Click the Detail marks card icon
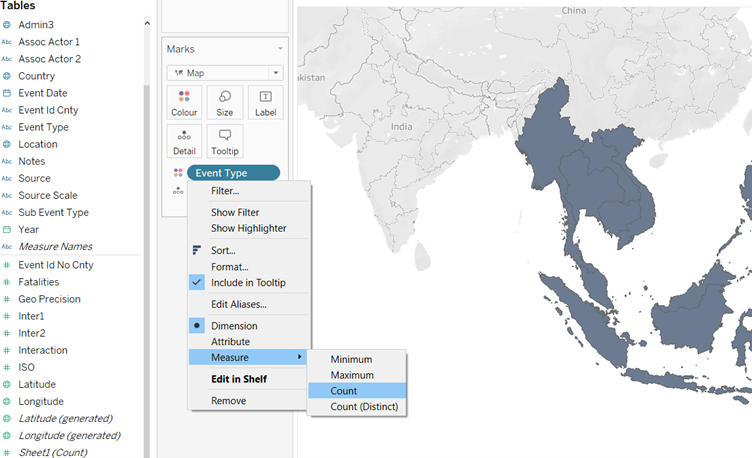The height and width of the screenshot is (458, 752). tap(183, 136)
